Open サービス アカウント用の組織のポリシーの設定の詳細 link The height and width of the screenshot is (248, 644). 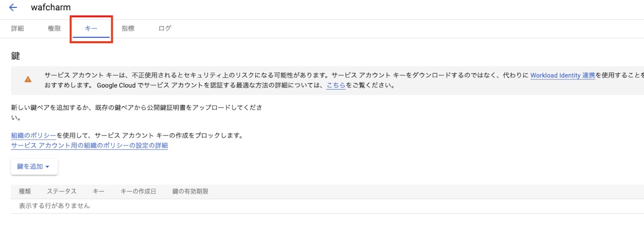point(89,145)
